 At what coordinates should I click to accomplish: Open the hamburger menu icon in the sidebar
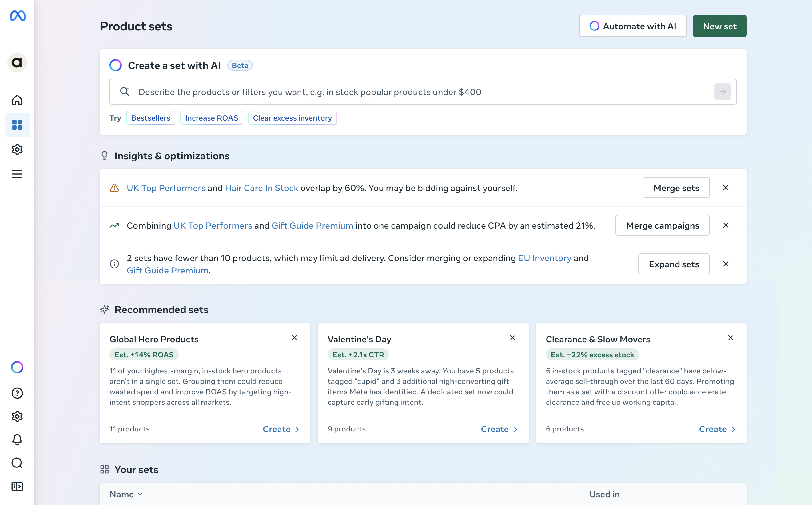(17, 174)
